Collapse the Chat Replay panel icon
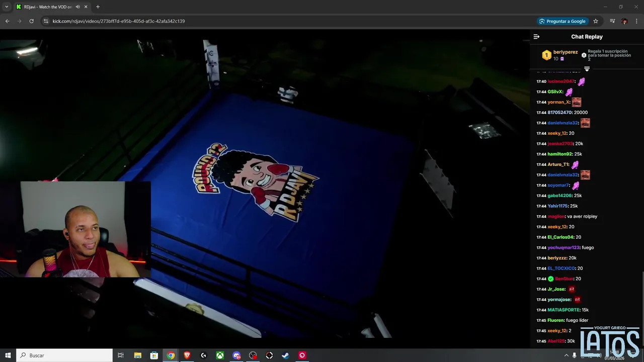644x362 pixels. [x=536, y=37]
